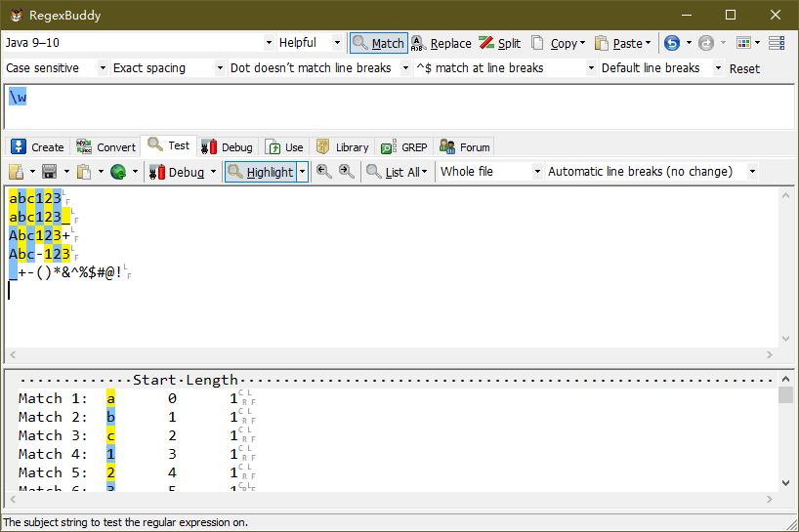The width and height of the screenshot is (799, 532).
Task: Toggle the Highlight matches button
Action: [x=260, y=172]
